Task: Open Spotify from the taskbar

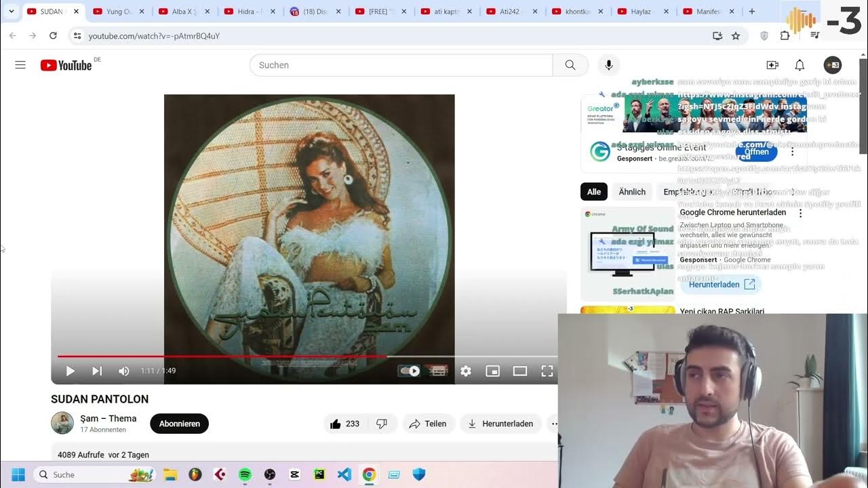Action: coord(245,474)
